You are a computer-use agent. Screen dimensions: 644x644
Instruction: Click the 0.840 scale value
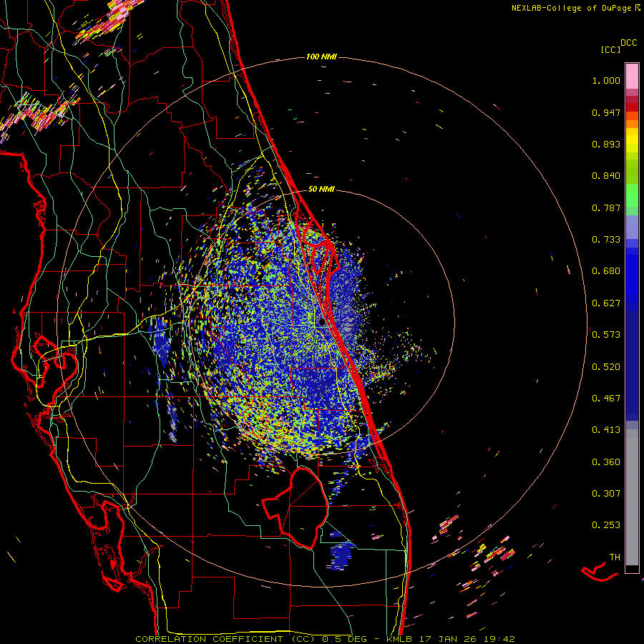(606, 176)
